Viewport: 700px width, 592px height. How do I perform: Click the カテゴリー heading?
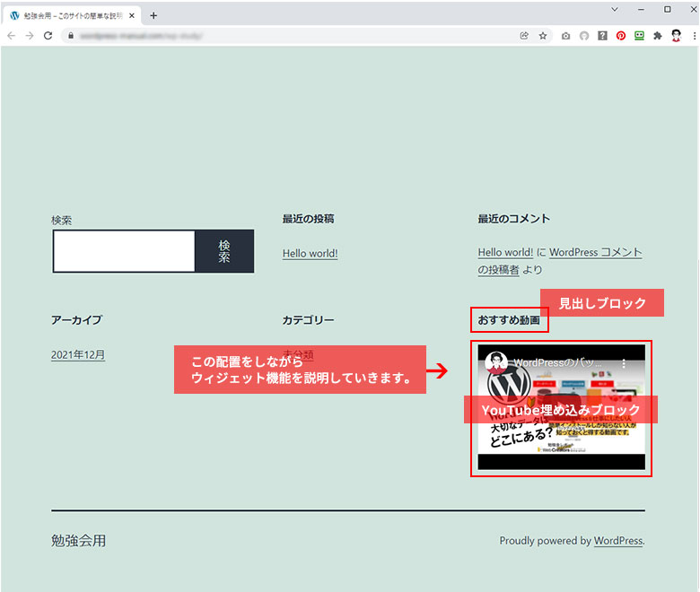point(308,320)
